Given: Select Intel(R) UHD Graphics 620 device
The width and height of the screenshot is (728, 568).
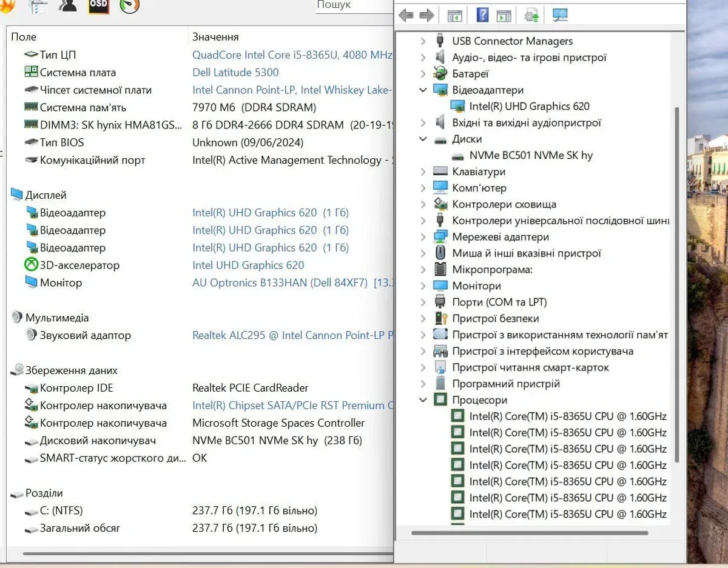Looking at the screenshot, I should 529,106.
